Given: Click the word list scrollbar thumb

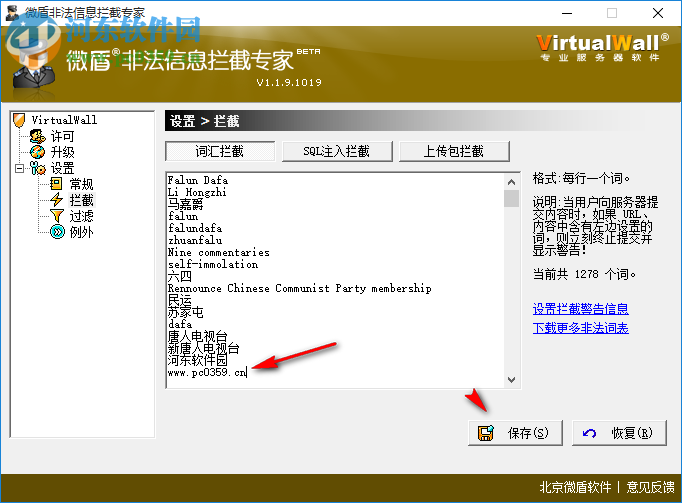Looking at the screenshot, I should pyautogui.click(x=512, y=198).
